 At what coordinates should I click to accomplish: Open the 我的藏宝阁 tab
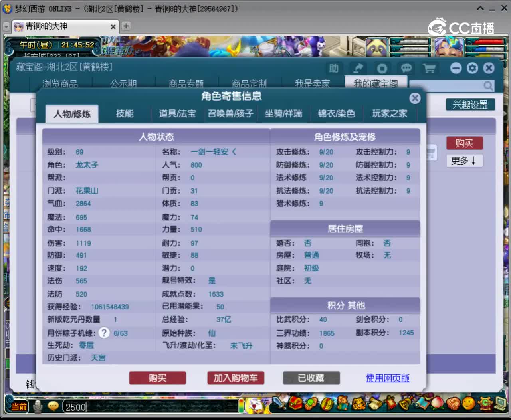[376, 83]
